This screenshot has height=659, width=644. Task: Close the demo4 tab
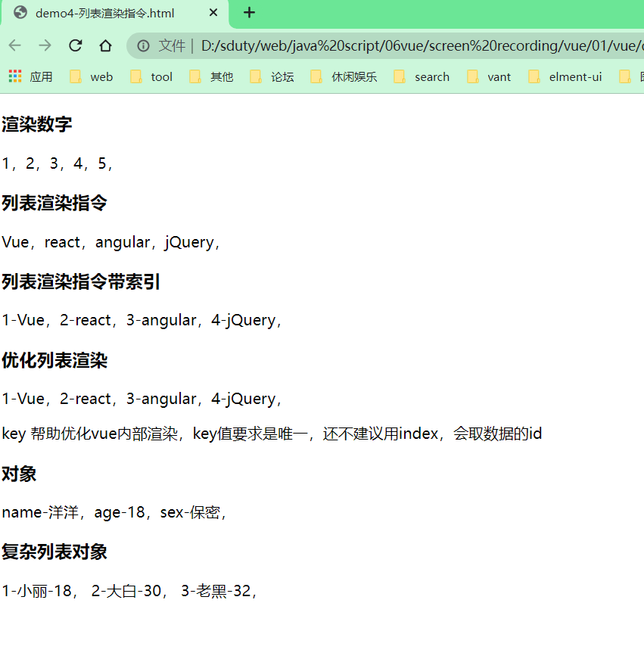[x=213, y=13]
